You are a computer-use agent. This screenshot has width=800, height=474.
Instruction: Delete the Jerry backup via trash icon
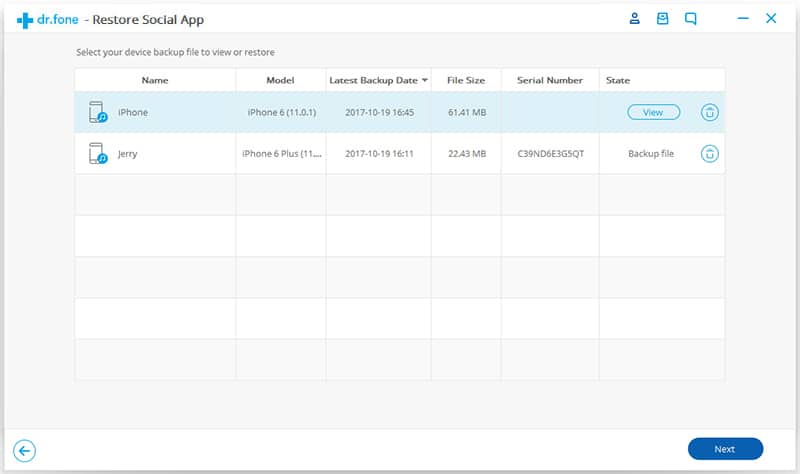tap(709, 154)
